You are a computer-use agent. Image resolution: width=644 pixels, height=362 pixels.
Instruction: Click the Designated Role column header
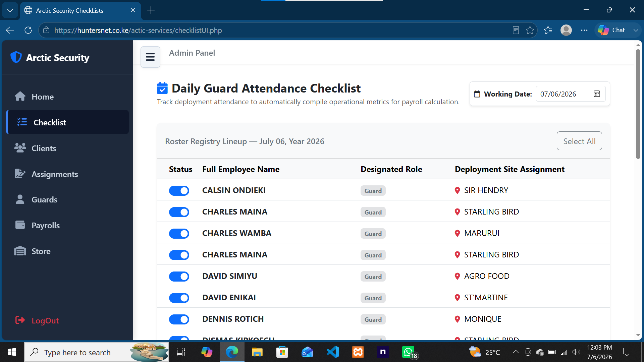point(391,169)
